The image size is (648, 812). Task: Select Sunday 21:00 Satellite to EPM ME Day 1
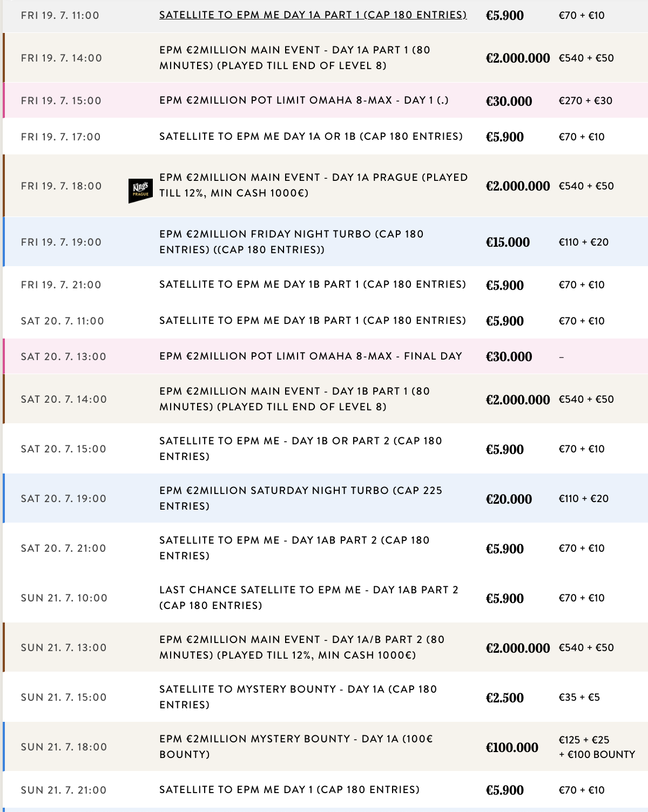pos(289,790)
